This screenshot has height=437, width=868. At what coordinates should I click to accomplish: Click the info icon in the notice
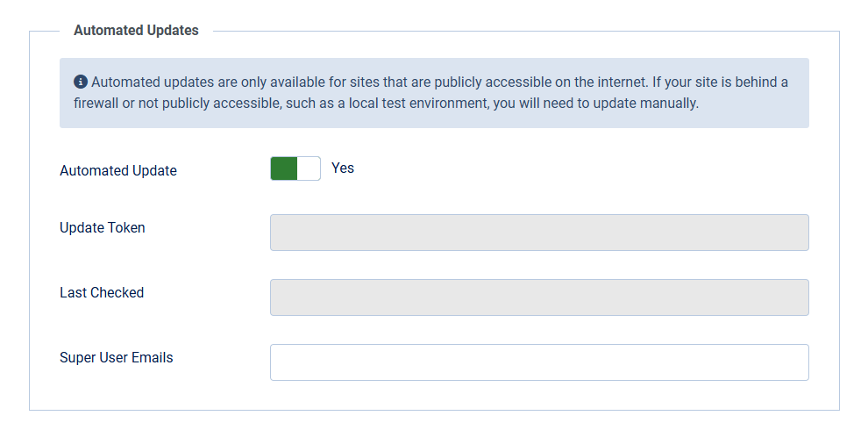pos(81,82)
